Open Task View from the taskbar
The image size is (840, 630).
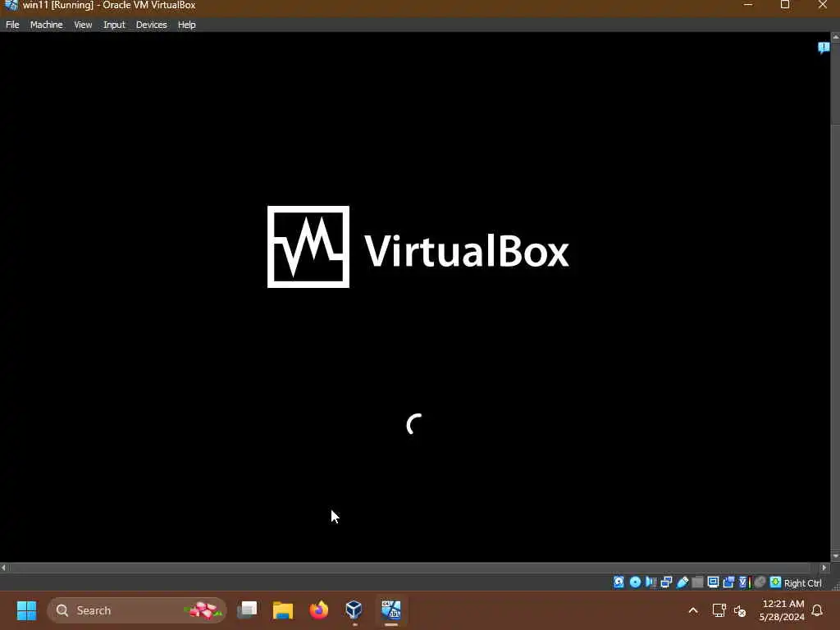pos(247,610)
